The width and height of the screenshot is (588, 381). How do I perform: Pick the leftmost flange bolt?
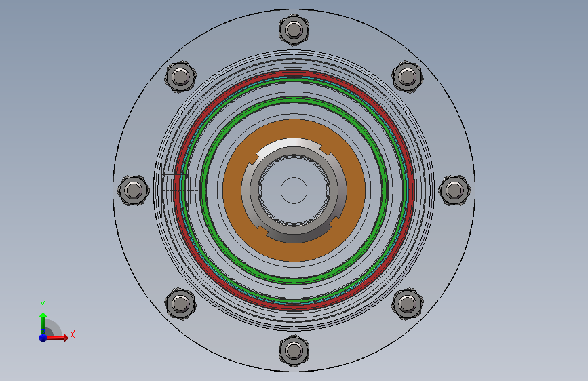(x=134, y=190)
